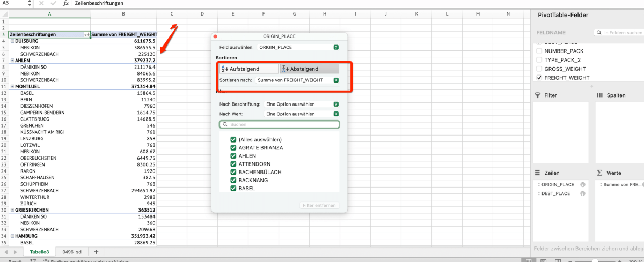This screenshot has width=644, height=262.
Task: Select column C header
Action: click(x=172, y=14)
